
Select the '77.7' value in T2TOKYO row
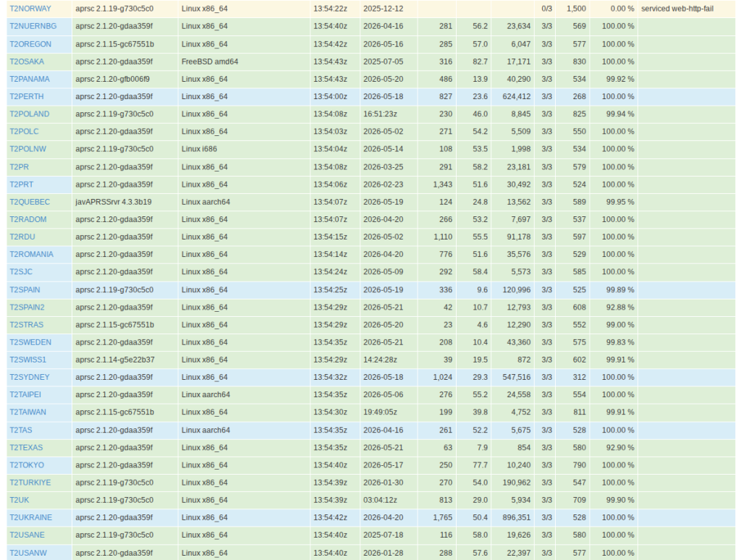point(480,465)
